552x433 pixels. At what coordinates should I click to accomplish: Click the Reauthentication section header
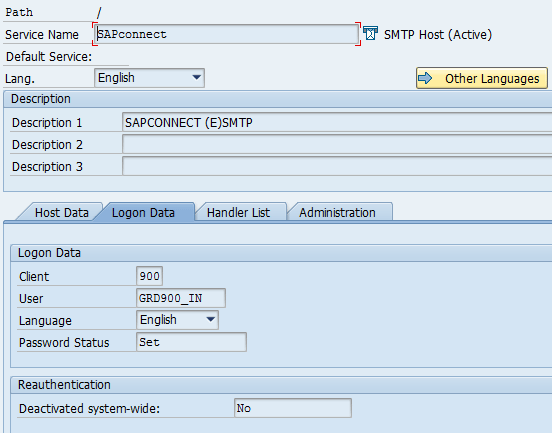pyautogui.click(x=64, y=385)
